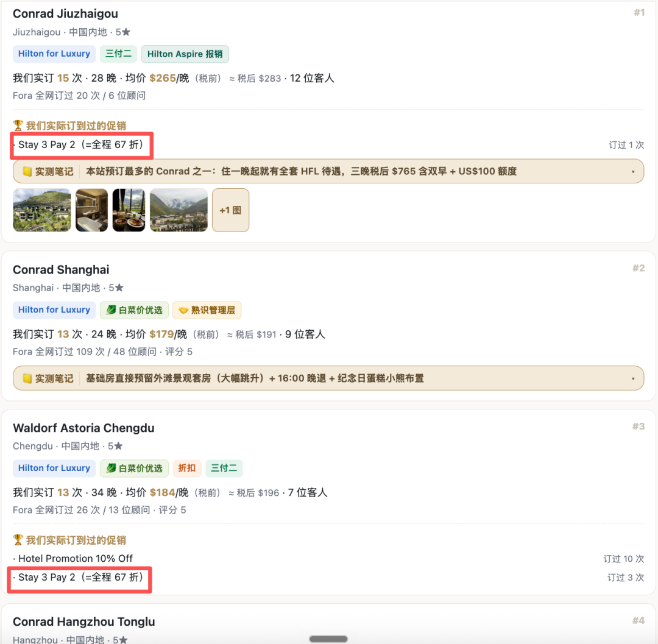Open the Conrad Hangzhou Tonglu title

84,621
